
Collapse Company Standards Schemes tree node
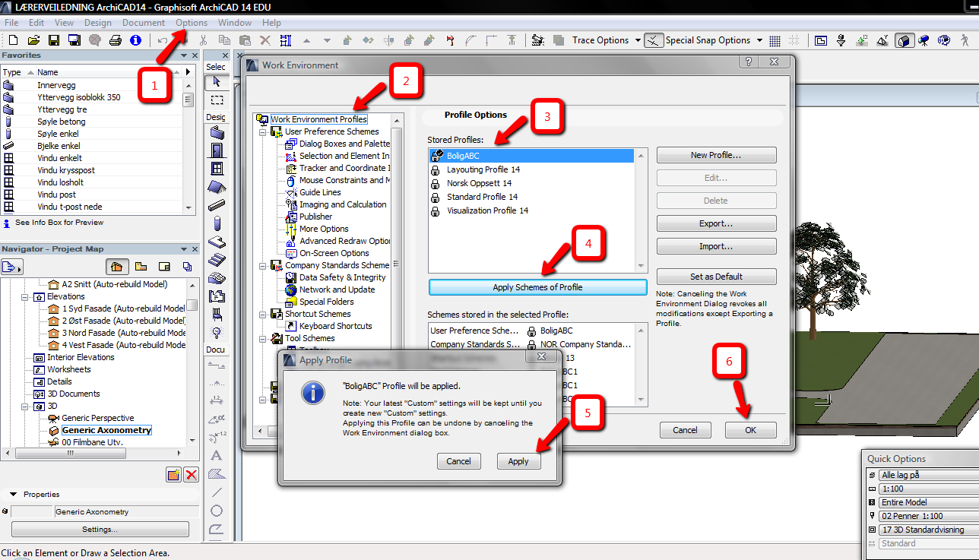263,265
